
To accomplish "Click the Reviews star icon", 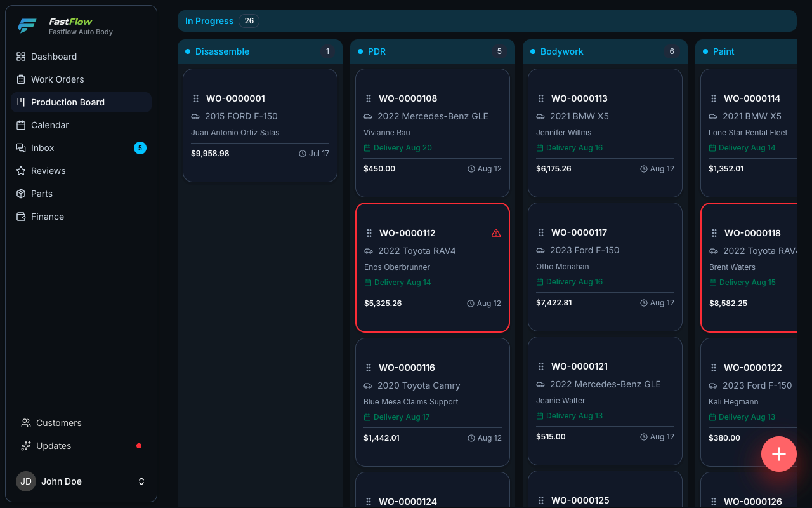I will pyautogui.click(x=21, y=171).
